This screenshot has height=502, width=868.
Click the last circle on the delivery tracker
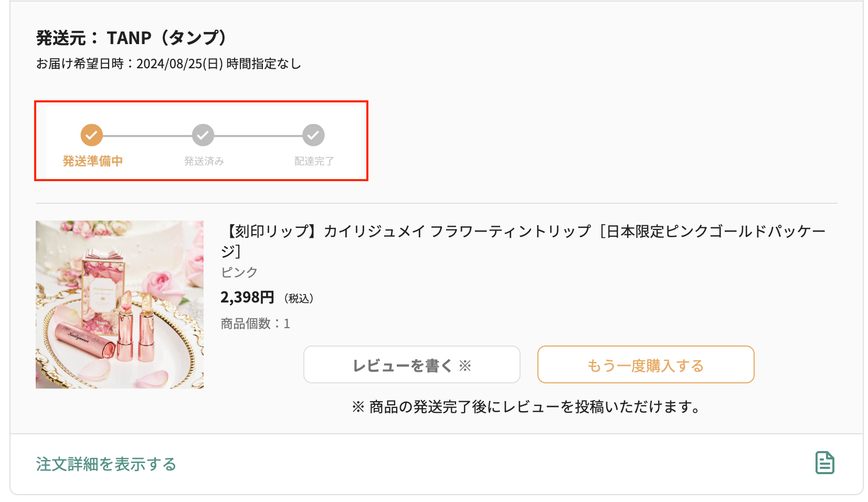(x=313, y=135)
